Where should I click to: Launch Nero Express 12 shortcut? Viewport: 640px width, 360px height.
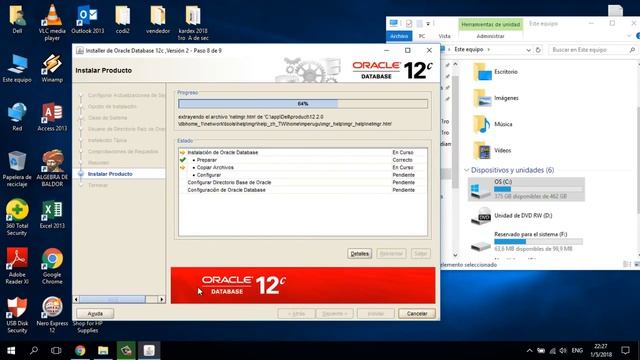(x=52, y=315)
